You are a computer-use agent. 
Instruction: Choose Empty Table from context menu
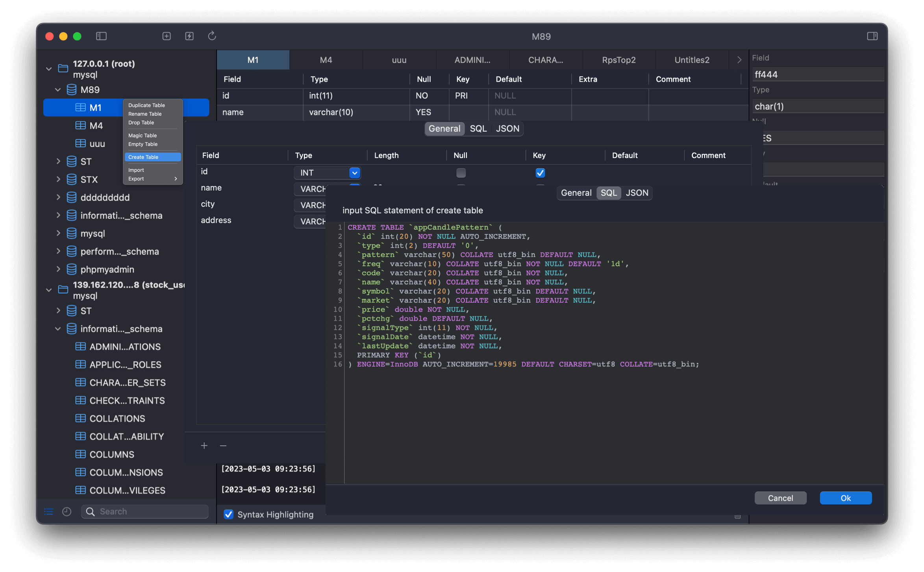(x=153, y=144)
